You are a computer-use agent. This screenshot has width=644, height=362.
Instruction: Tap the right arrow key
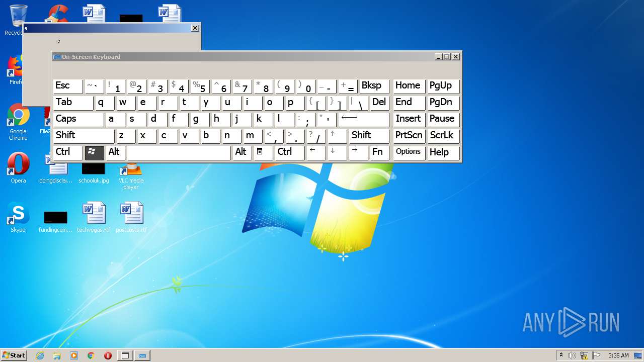coord(358,152)
